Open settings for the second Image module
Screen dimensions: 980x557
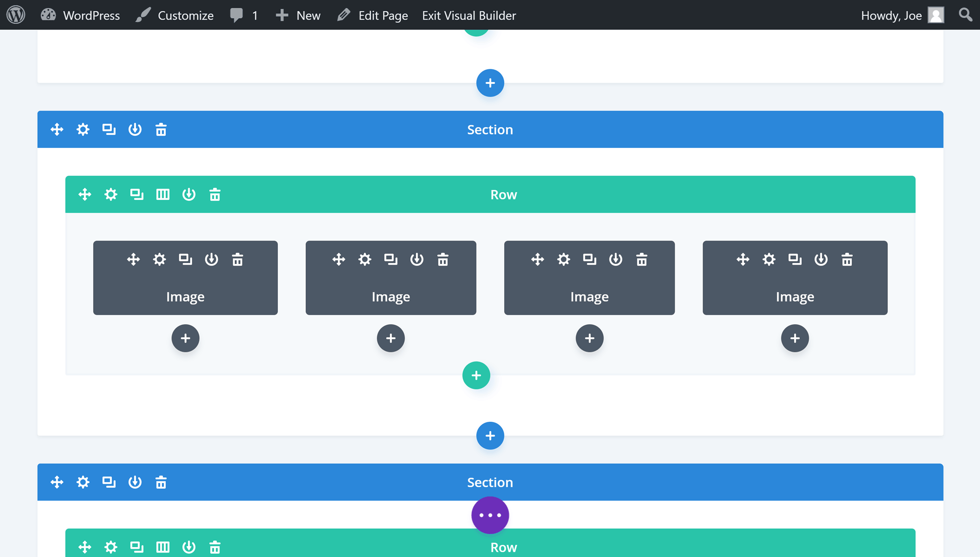click(365, 260)
